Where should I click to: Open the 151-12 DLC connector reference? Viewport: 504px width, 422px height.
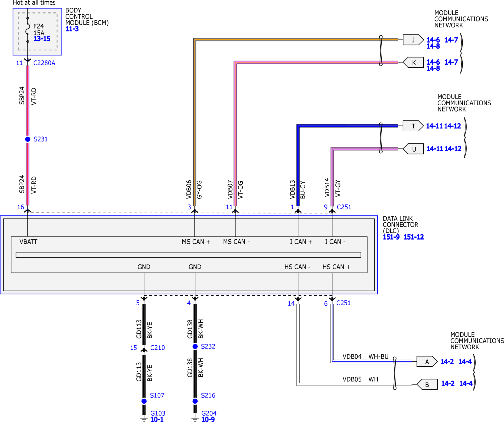point(414,237)
